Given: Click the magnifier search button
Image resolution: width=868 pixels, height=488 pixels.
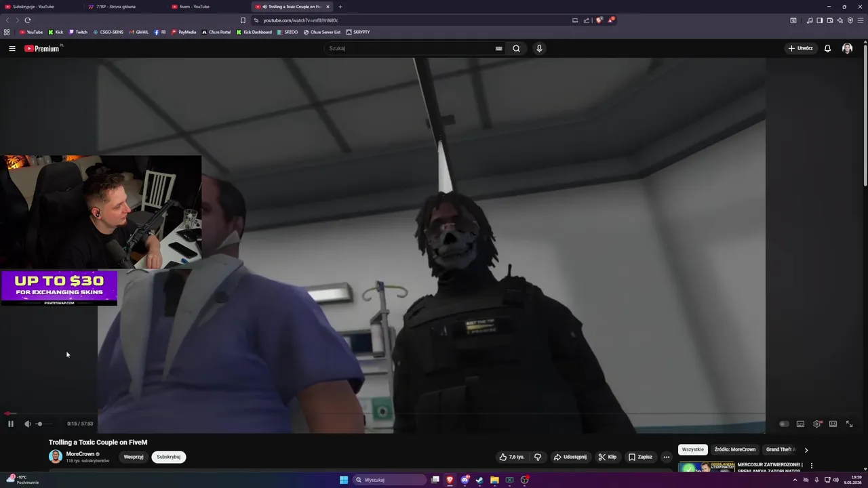Looking at the screenshot, I should pos(516,48).
